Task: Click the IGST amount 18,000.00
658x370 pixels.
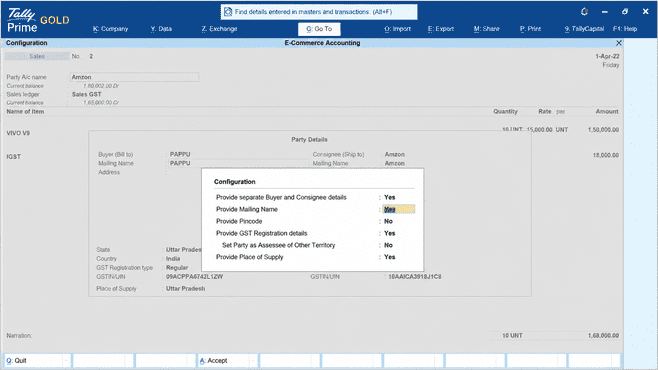Action: tap(606, 155)
